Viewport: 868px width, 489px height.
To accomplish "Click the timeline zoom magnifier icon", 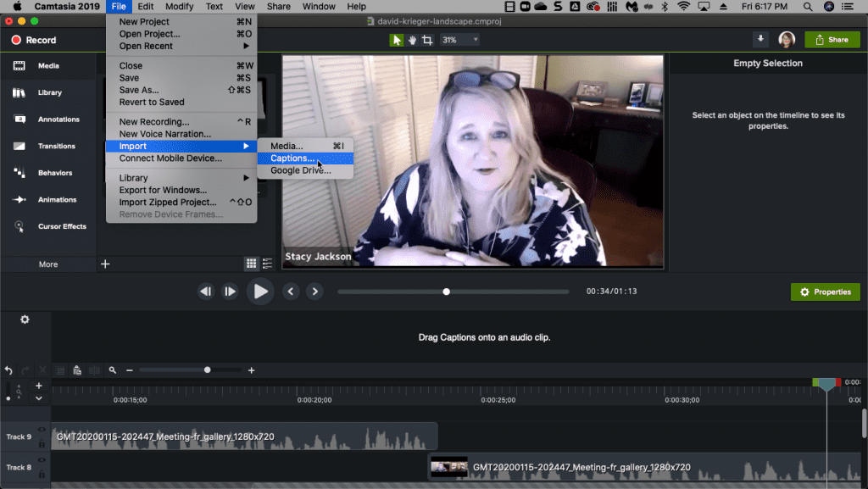I will pos(113,370).
